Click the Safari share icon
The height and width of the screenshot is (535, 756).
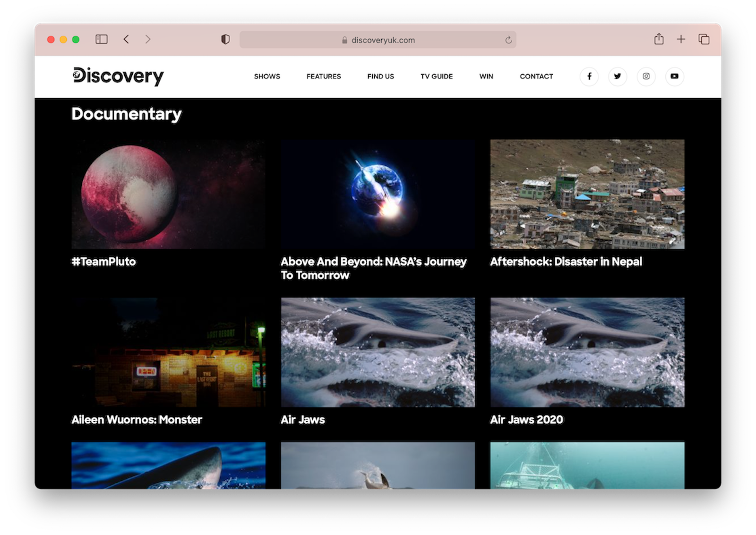tap(659, 40)
